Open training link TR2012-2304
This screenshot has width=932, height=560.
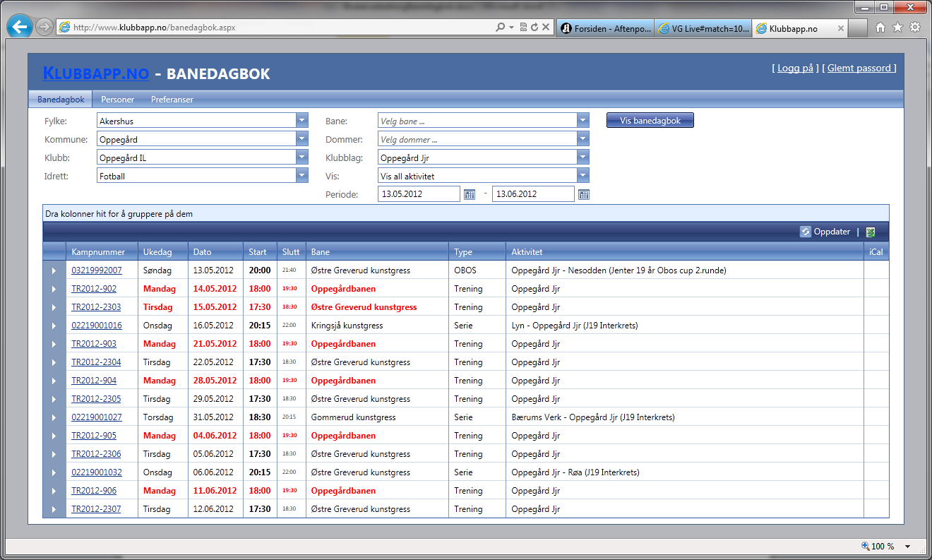pyautogui.click(x=96, y=362)
